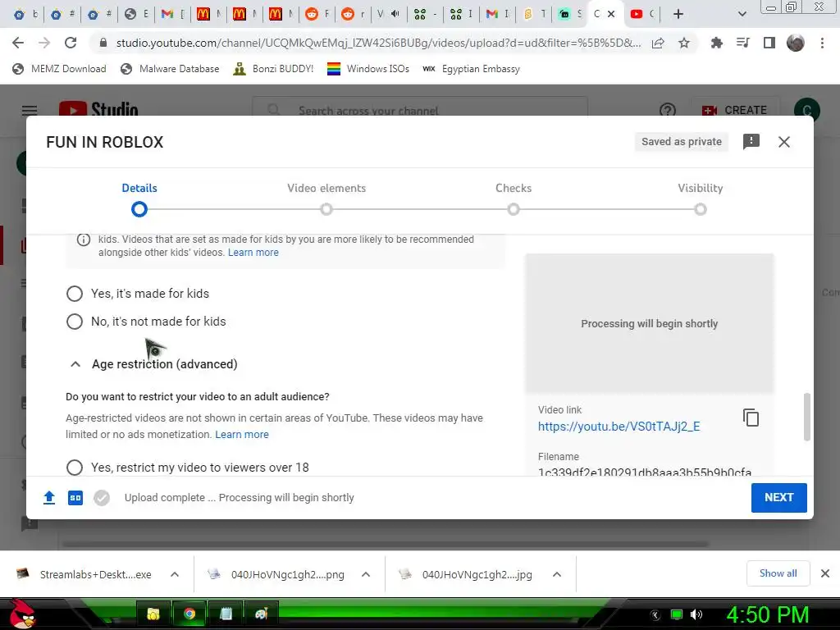The image size is (840, 630).
Task: Open the Paint icon in the taskbar
Action: [x=262, y=614]
